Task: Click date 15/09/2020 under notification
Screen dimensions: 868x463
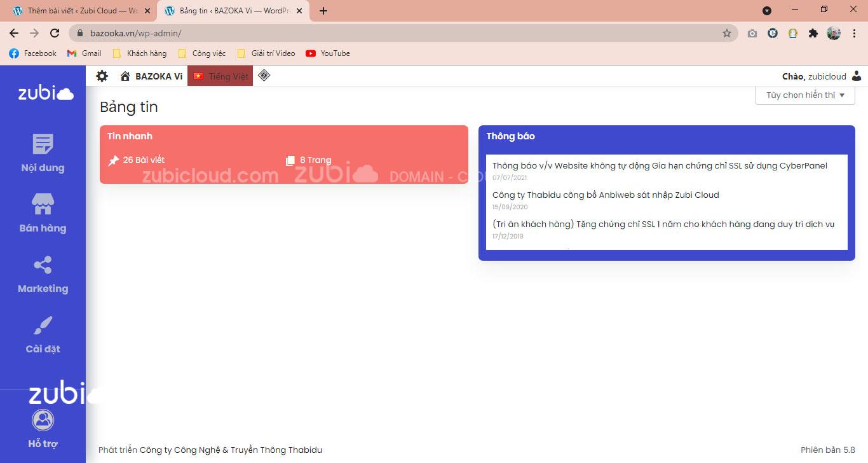Action: (x=510, y=207)
